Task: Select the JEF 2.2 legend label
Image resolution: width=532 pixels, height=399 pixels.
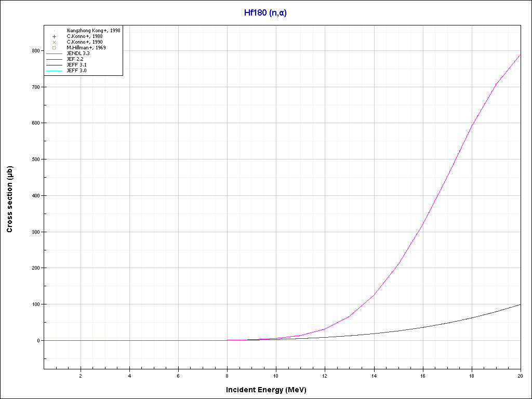Action: point(75,59)
